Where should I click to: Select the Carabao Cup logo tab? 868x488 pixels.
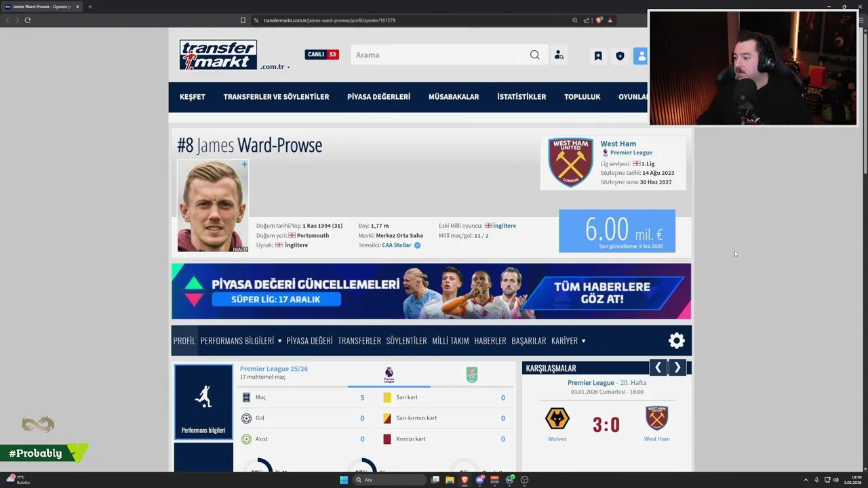coord(472,375)
